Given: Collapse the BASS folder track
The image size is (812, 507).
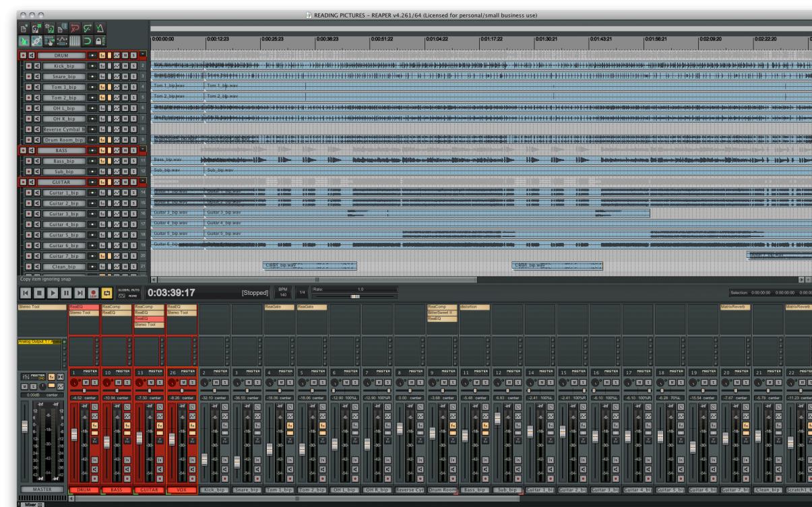Looking at the screenshot, I should coord(143,149).
